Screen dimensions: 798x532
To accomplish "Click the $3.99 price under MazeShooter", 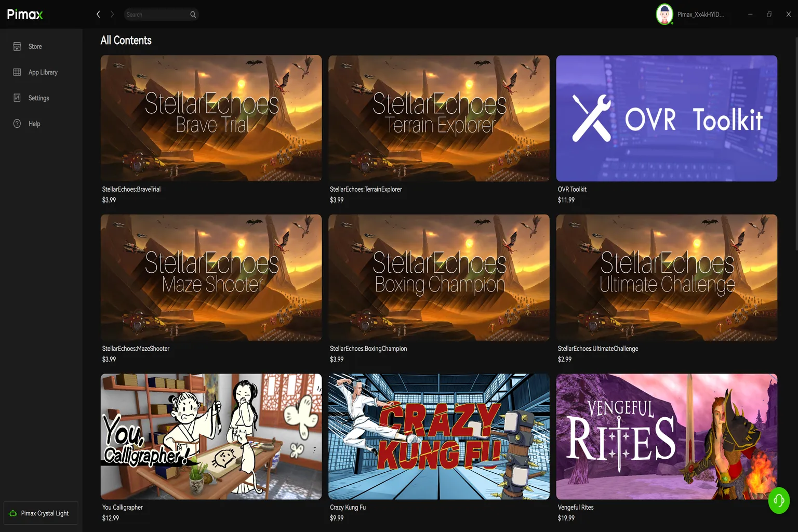I will pyautogui.click(x=109, y=359).
